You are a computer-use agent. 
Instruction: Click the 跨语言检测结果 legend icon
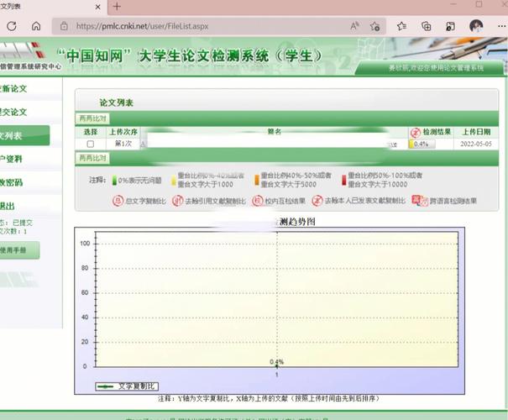pos(420,201)
